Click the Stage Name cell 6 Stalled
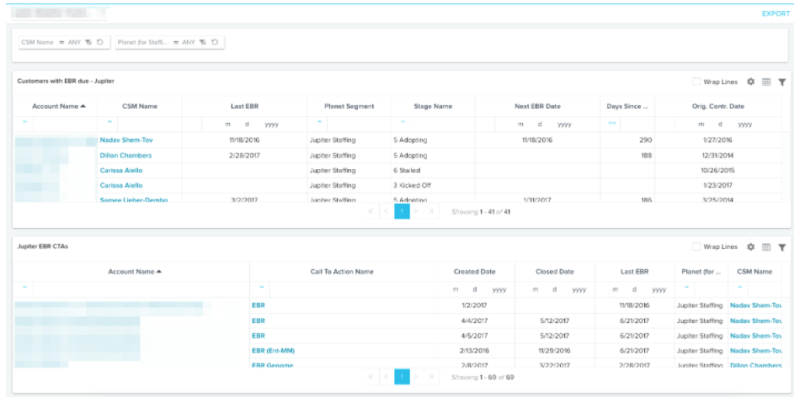The width and height of the screenshot is (800, 398). [407, 170]
